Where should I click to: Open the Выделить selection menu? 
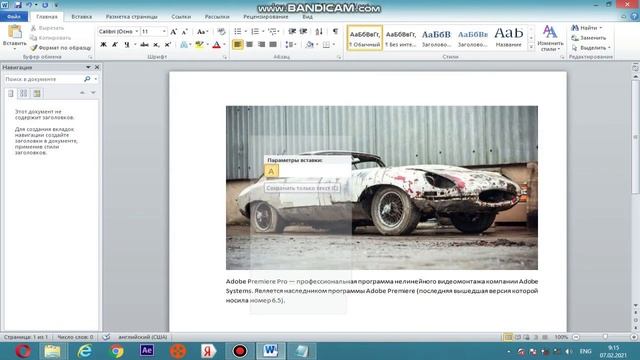point(591,48)
